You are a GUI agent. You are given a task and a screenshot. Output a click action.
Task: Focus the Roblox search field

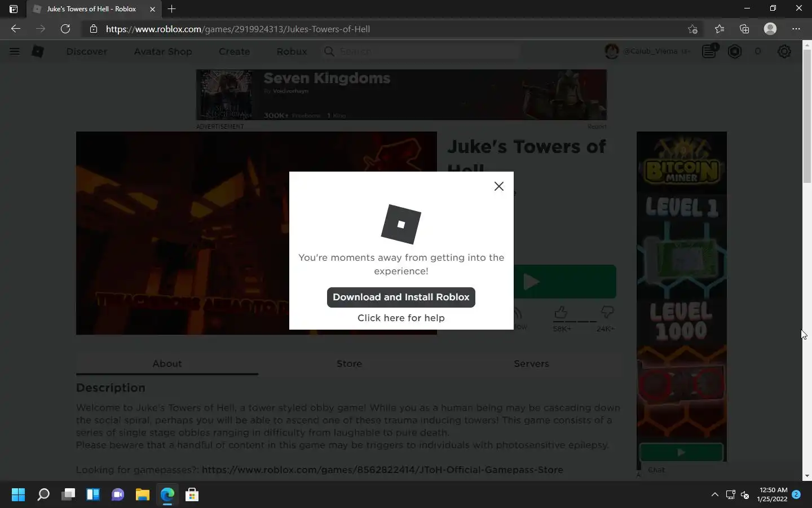point(421,51)
